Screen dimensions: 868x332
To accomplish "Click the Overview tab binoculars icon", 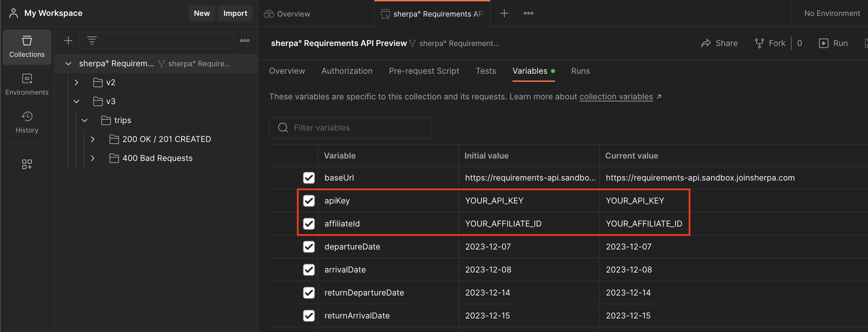I will pyautogui.click(x=269, y=14).
